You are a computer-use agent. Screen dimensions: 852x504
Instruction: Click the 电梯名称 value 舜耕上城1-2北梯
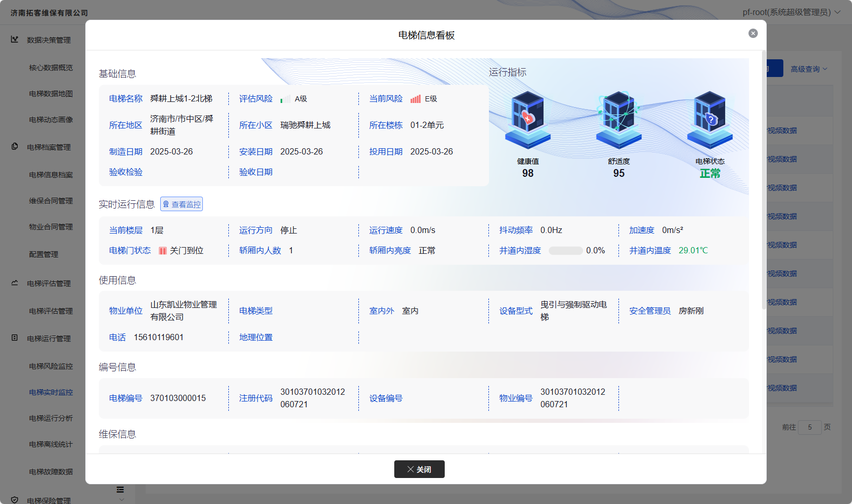(182, 99)
